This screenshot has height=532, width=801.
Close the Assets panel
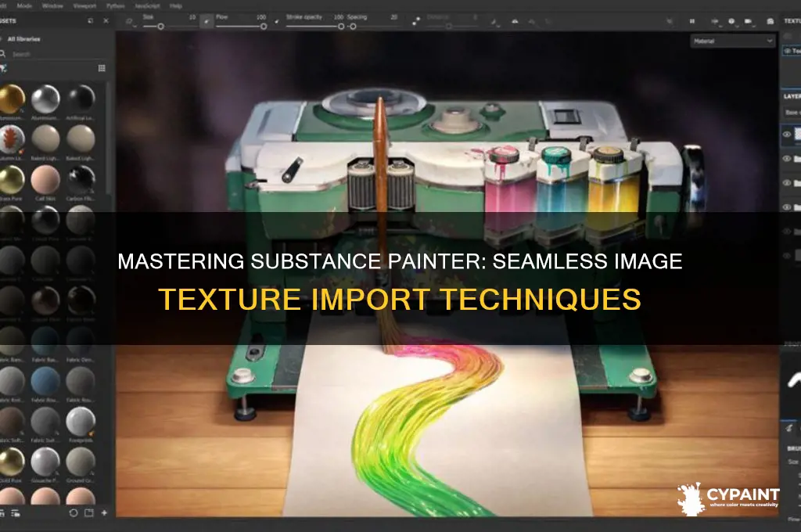(106, 21)
